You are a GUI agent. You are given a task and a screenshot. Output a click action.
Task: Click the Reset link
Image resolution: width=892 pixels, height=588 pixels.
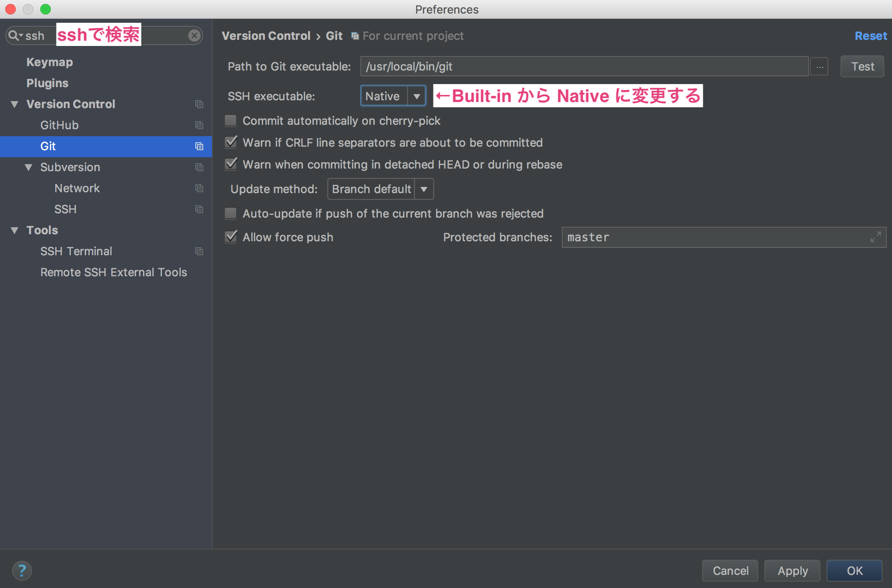click(871, 36)
